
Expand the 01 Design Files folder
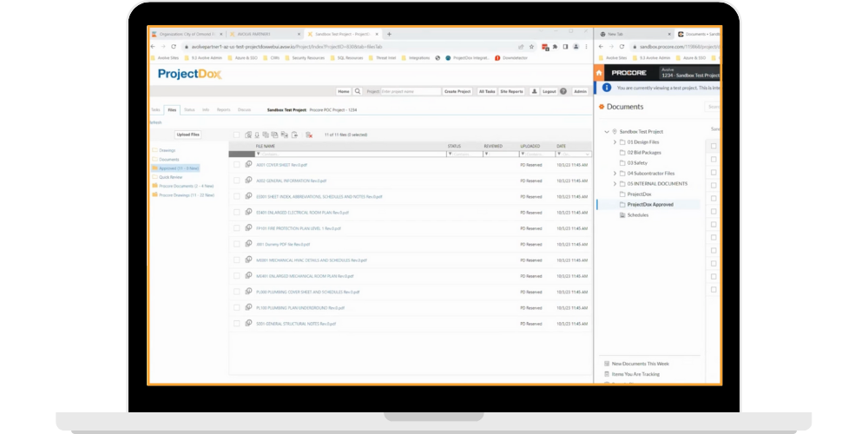click(x=615, y=141)
